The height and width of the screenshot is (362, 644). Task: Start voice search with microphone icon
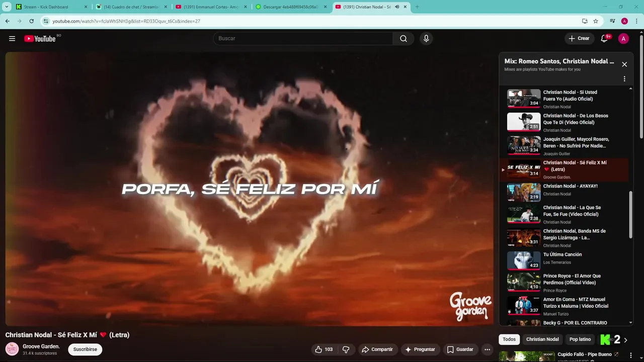[x=426, y=39]
